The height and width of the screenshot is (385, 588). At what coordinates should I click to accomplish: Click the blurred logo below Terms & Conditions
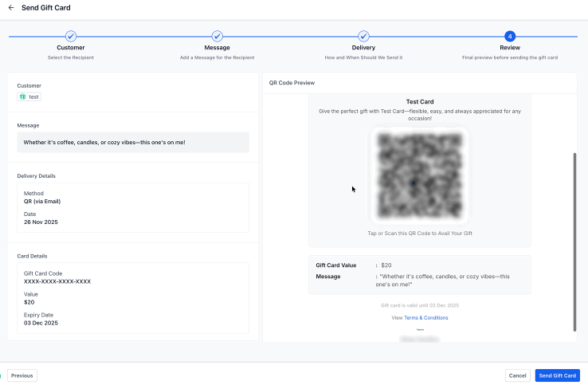[x=420, y=337]
